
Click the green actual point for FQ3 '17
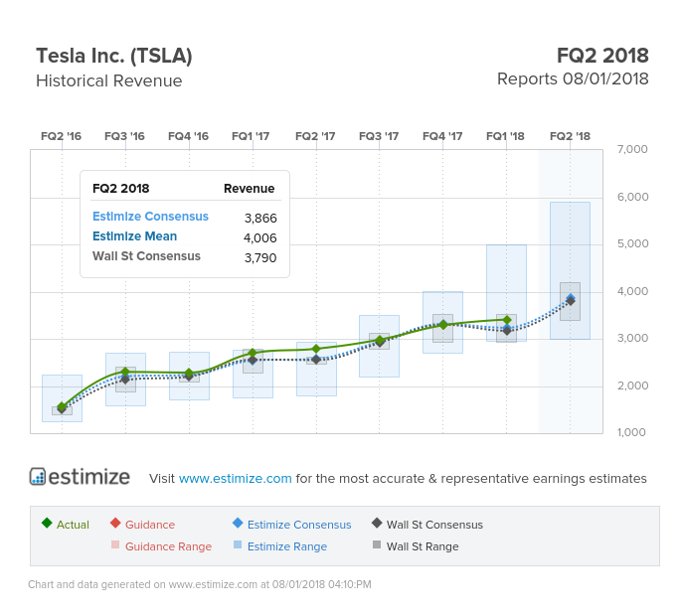tap(380, 340)
